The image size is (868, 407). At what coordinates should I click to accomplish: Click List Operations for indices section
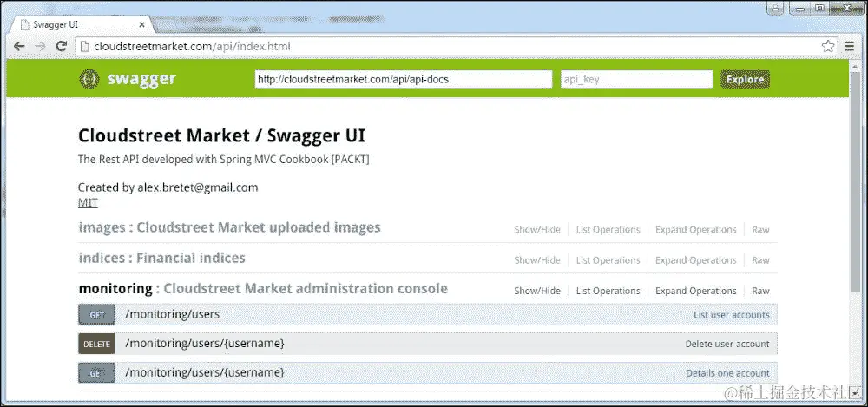608,259
